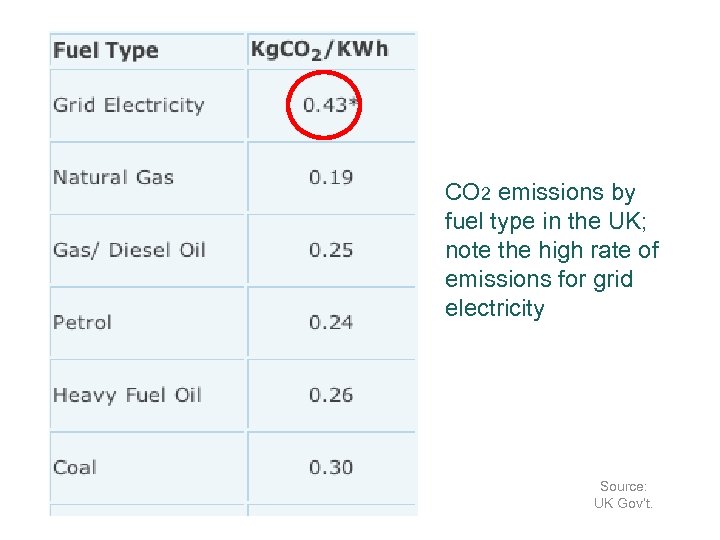Click the final caption word 'electricity'
Image resolution: width=720 pixels, height=540 pixels.
pyautogui.click(x=495, y=308)
